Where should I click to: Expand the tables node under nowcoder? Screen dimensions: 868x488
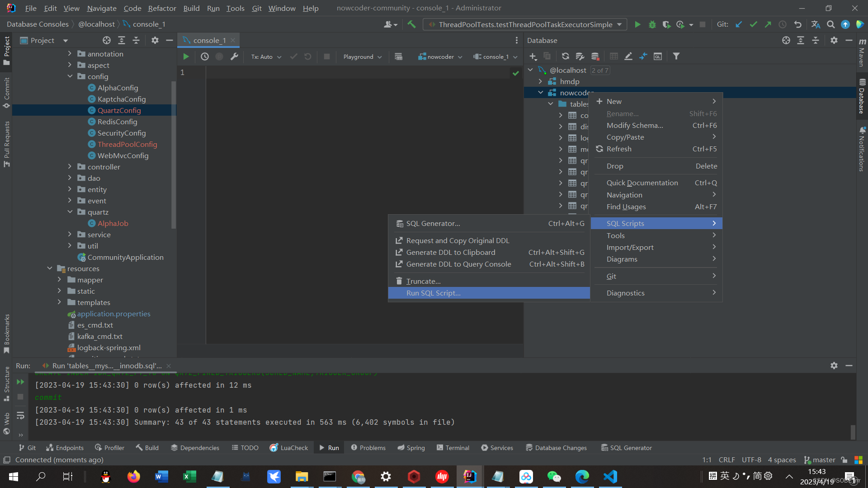pyautogui.click(x=549, y=104)
